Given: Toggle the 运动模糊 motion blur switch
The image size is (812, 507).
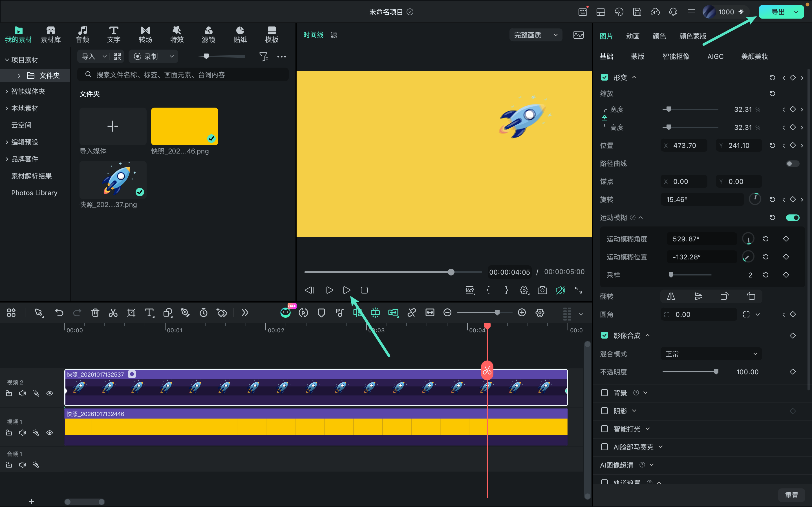Looking at the screenshot, I should coord(793,218).
